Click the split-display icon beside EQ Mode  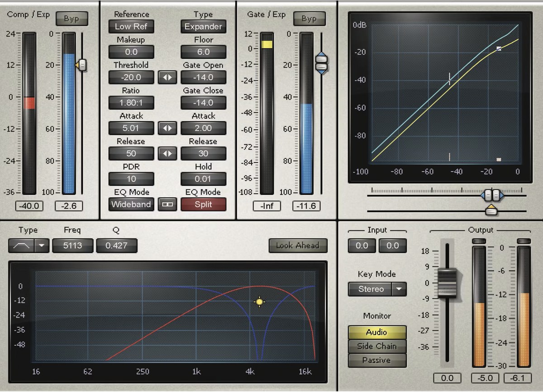[167, 204]
